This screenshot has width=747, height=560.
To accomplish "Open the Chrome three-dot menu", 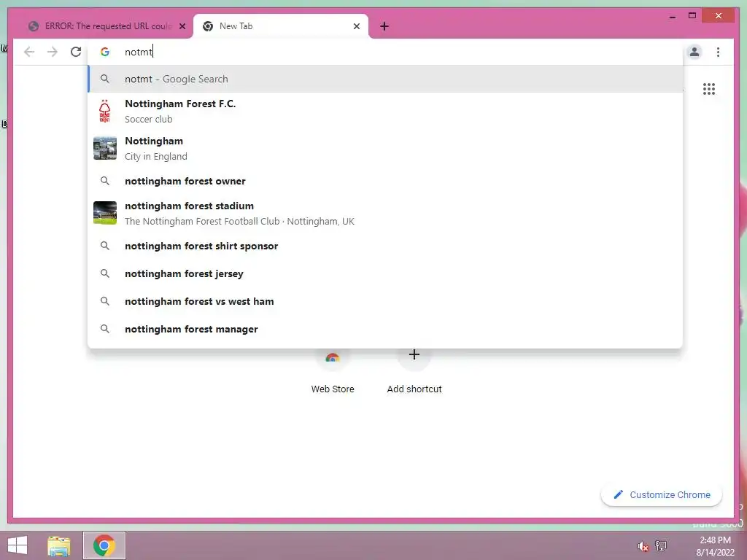I will pyautogui.click(x=718, y=52).
